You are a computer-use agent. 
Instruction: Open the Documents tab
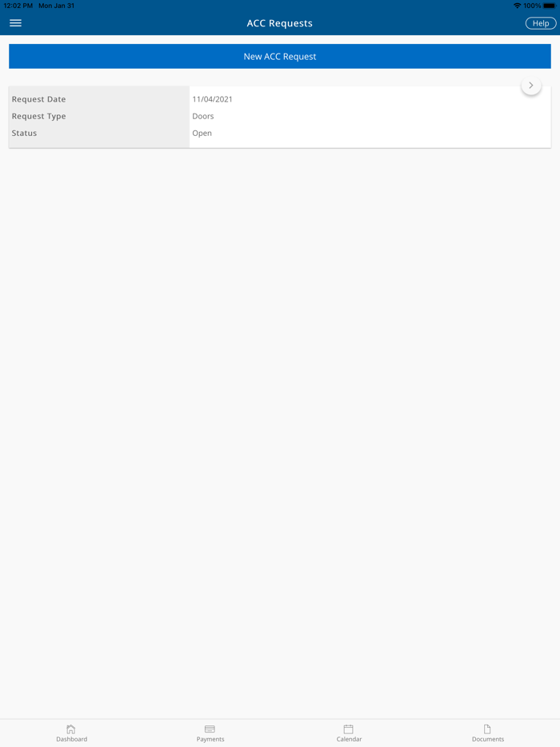[487, 733]
